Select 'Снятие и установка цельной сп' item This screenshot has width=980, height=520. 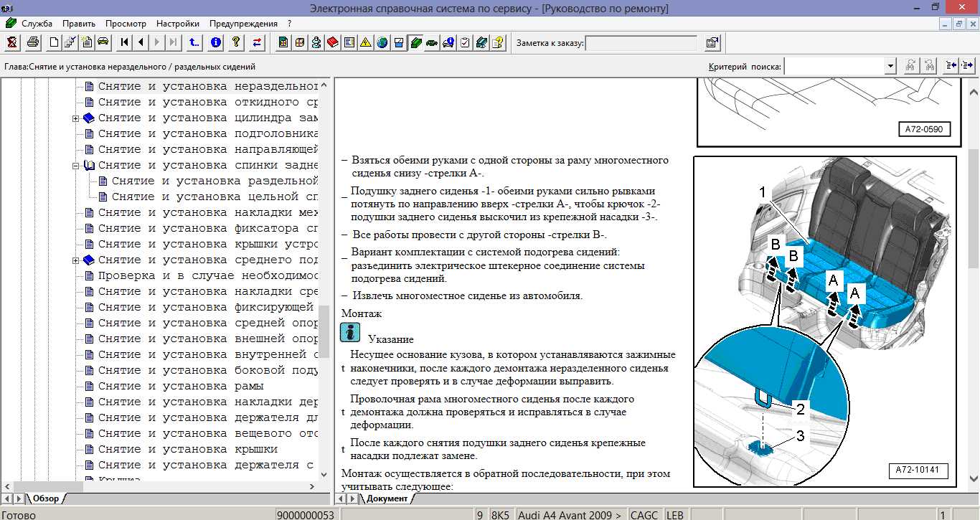215,197
